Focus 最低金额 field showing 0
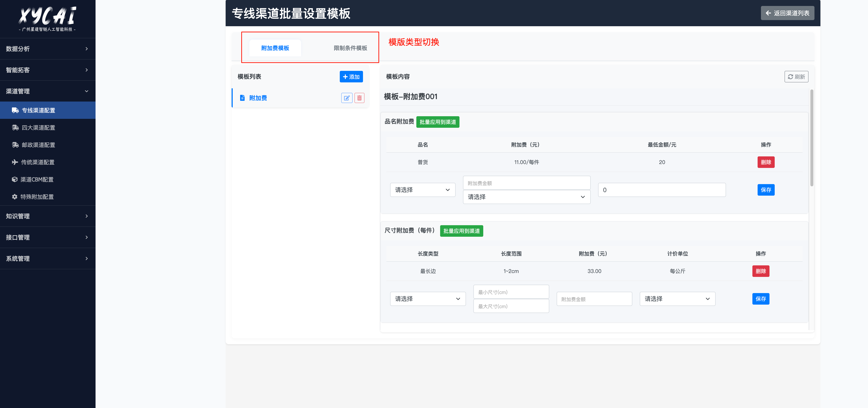 (x=662, y=190)
